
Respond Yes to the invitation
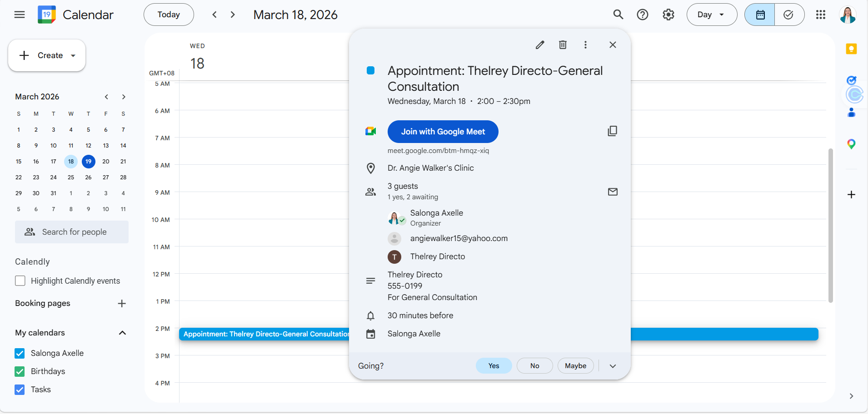[494, 366]
